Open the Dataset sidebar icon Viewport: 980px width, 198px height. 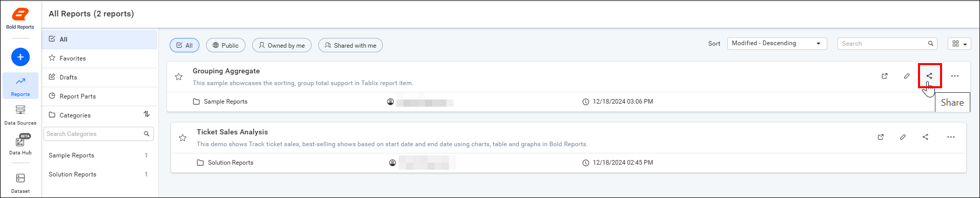coord(21,183)
